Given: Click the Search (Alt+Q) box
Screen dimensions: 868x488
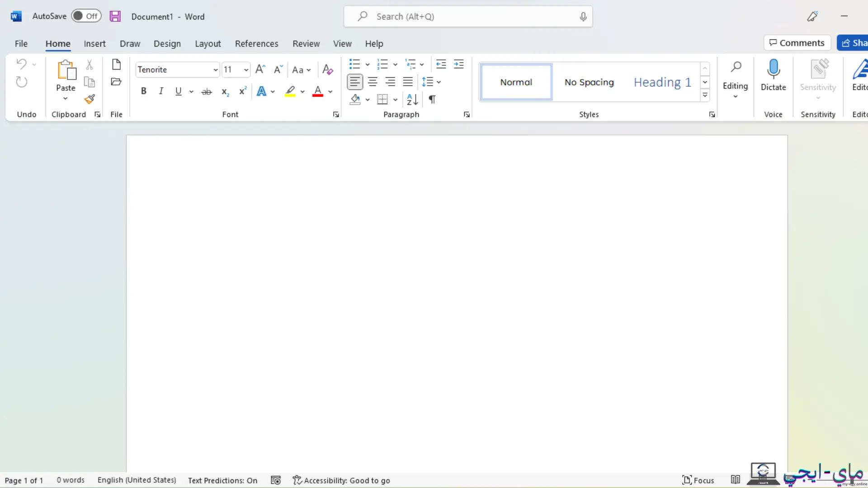Looking at the screenshot, I should (468, 17).
